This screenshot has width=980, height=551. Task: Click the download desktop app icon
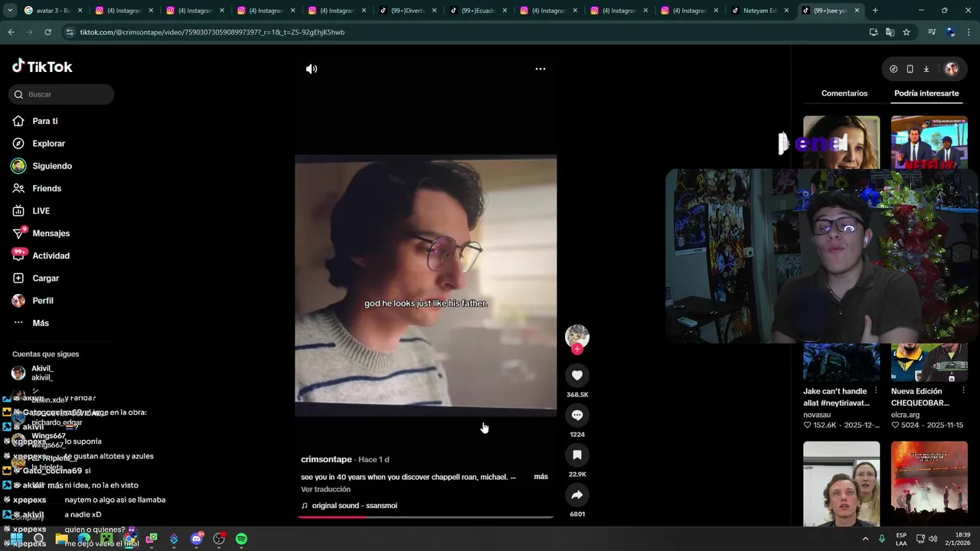(926, 69)
